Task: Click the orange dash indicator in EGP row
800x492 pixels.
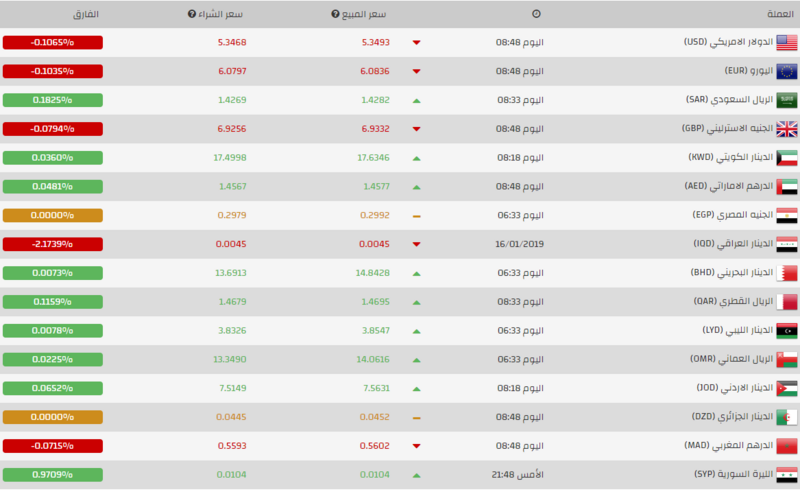Action: pos(416,216)
